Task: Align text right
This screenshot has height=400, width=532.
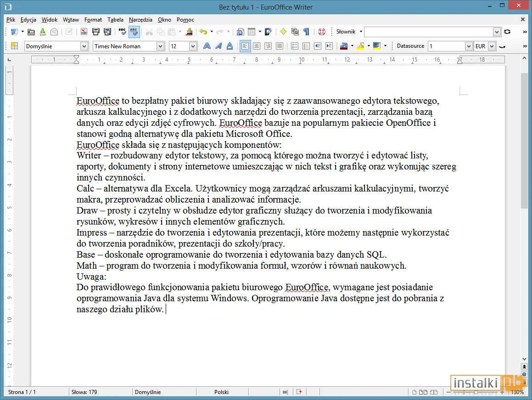Action: click(268, 46)
